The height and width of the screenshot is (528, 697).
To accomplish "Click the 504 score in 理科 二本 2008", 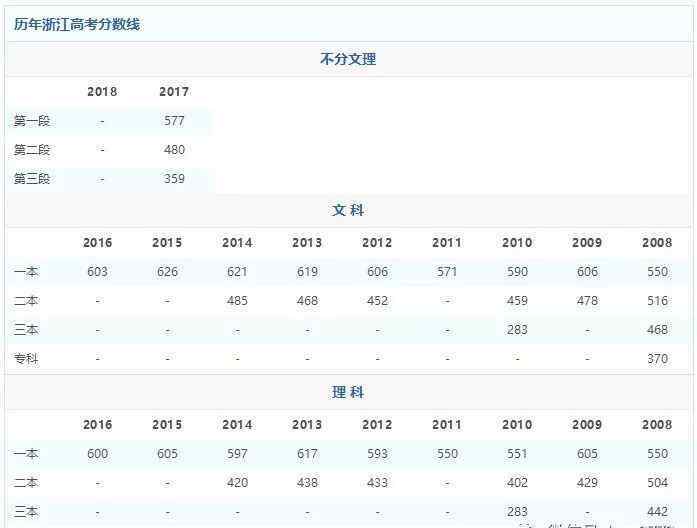I will (657, 482).
